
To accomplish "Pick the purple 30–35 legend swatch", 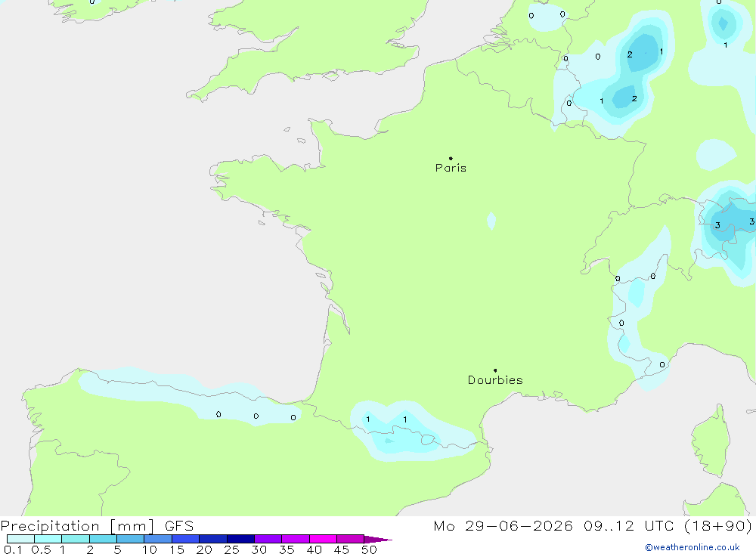I will 268,539.
